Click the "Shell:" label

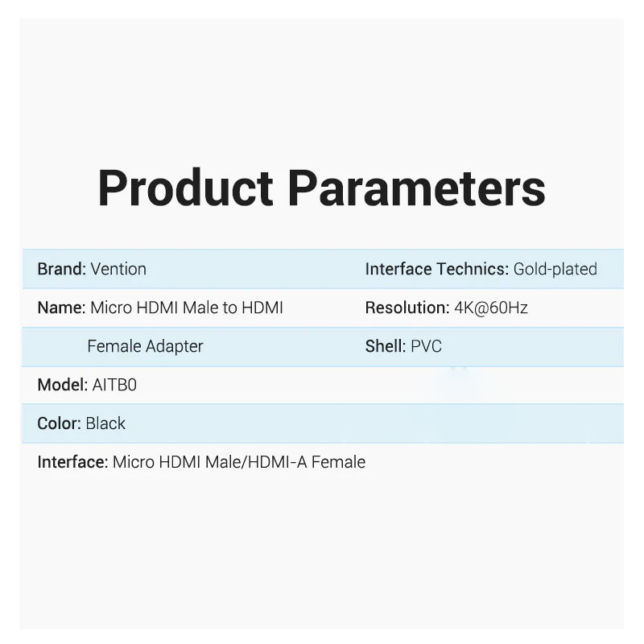[x=385, y=346]
